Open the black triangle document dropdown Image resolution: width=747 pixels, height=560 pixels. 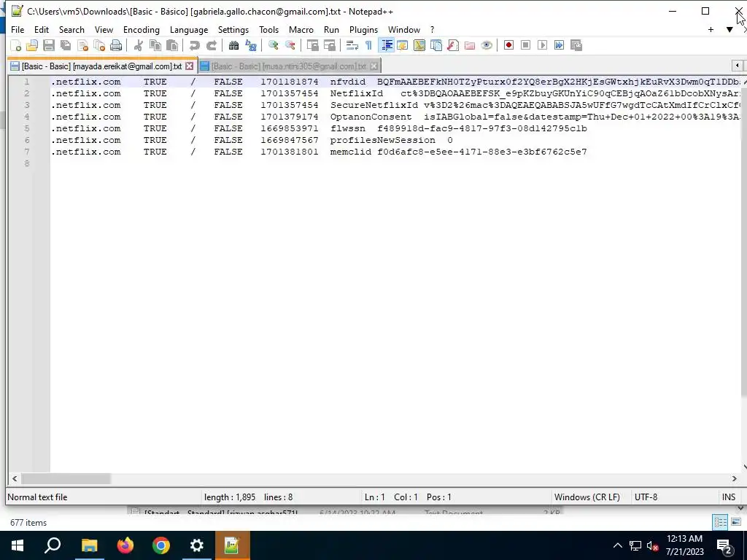coord(729,29)
